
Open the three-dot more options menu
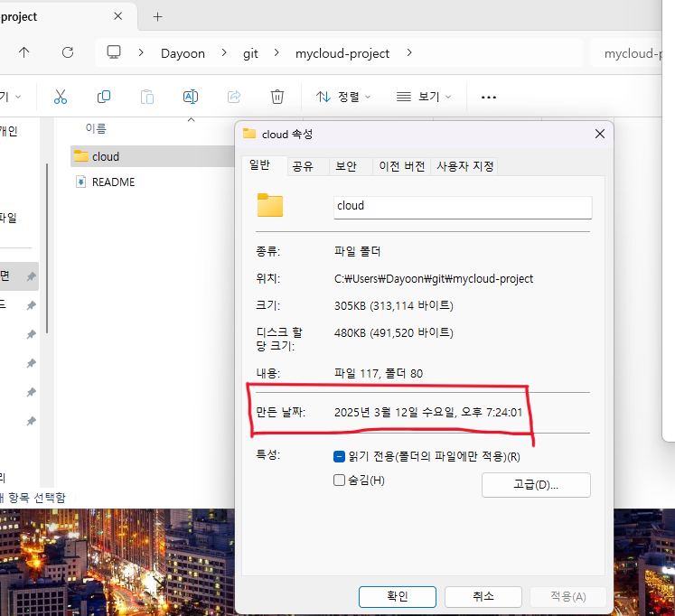[x=489, y=98]
